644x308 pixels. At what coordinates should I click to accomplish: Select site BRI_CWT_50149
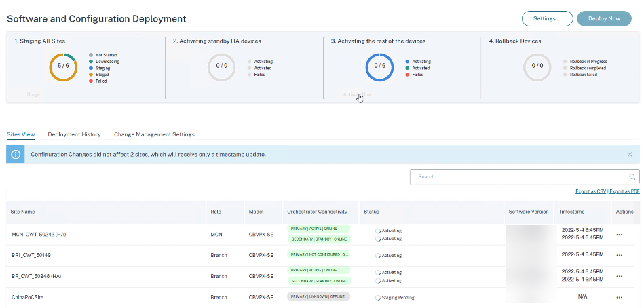(x=31, y=256)
